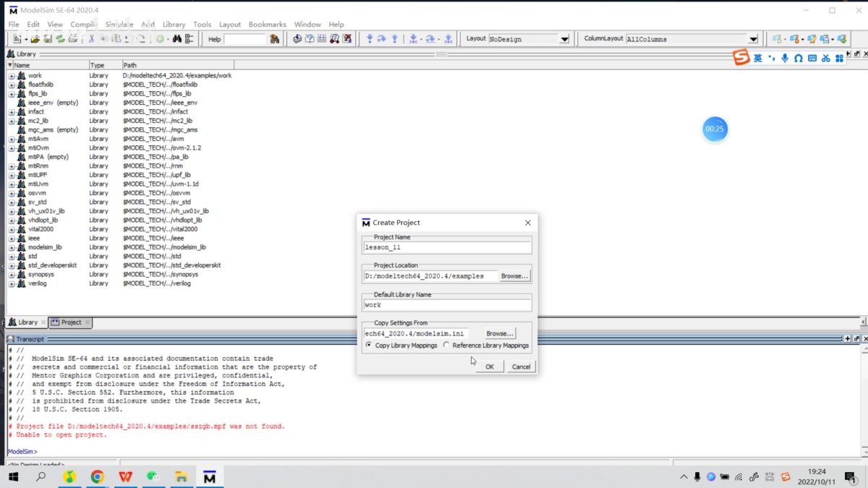Select Reference Library Mappings radio button
This screenshot has width=868, height=488.
pos(446,346)
